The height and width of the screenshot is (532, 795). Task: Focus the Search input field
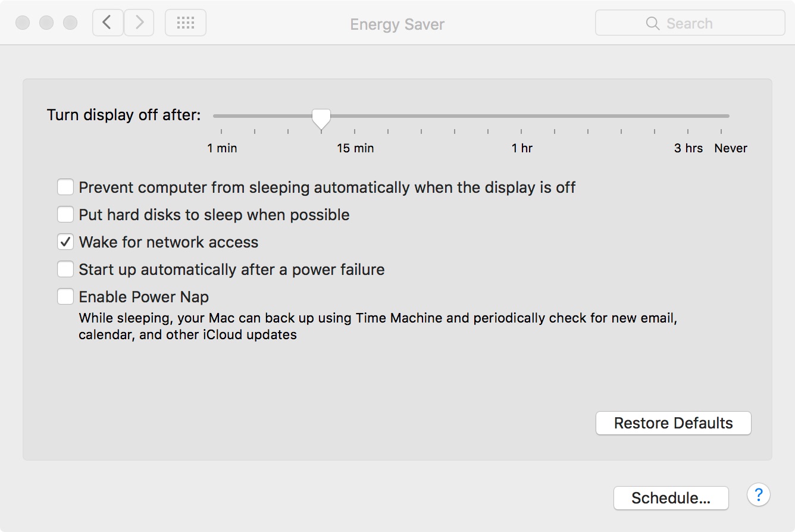tap(690, 23)
